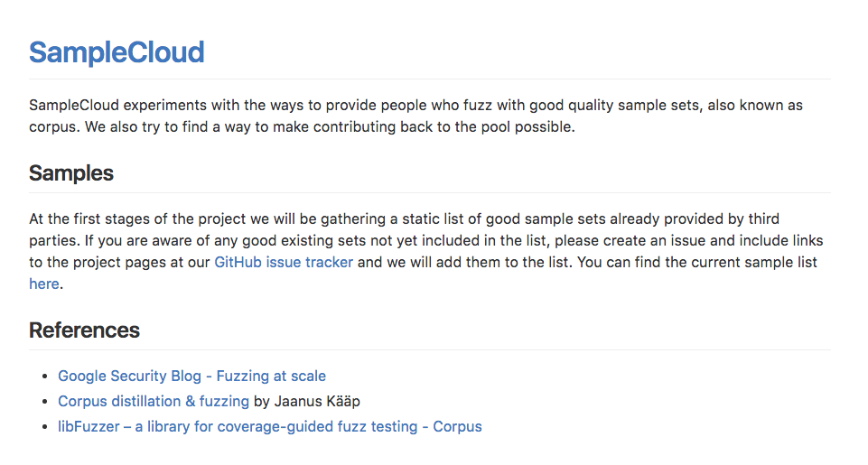Click the divider line under References heading
The width and height of the screenshot is (868, 465).
[430, 349]
